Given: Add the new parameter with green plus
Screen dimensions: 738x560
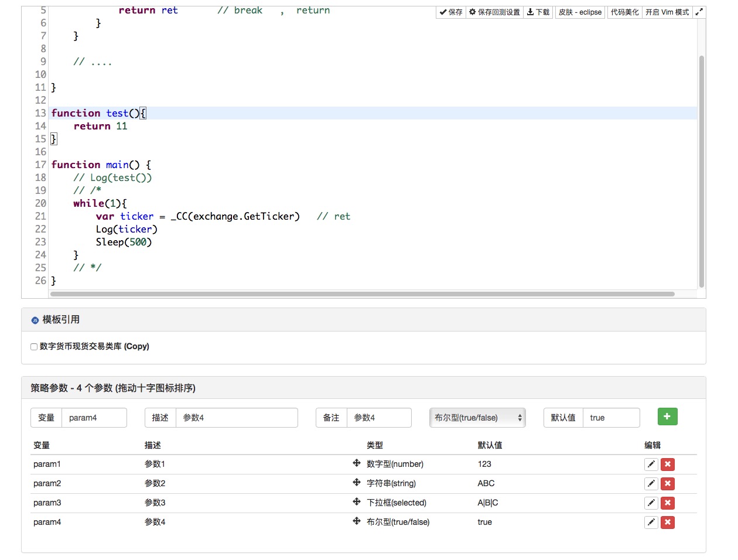Looking at the screenshot, I should coord(667,416).
